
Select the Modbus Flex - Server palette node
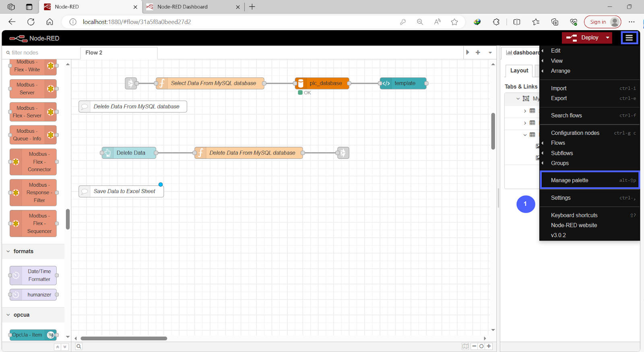coord(33,112)
